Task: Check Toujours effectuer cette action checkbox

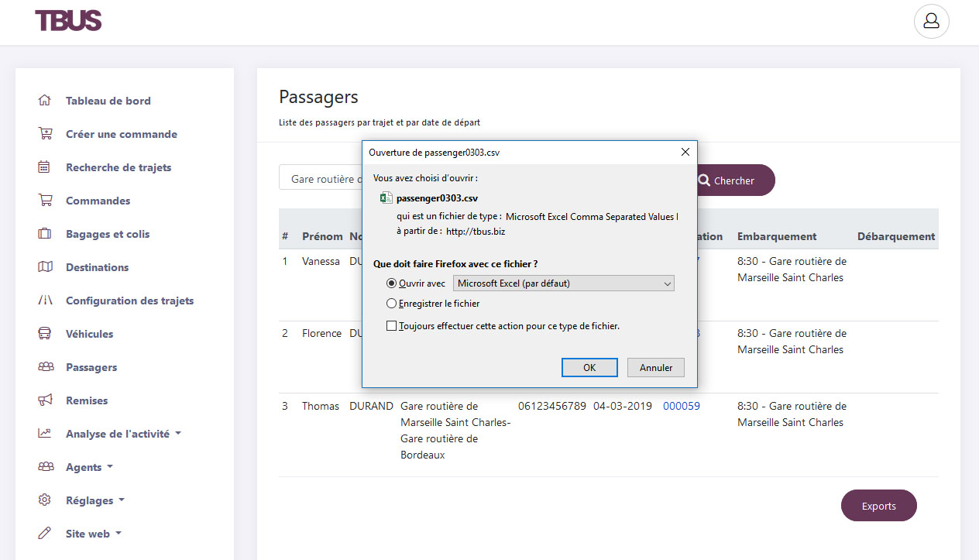Action: click(x=392, y=326)
